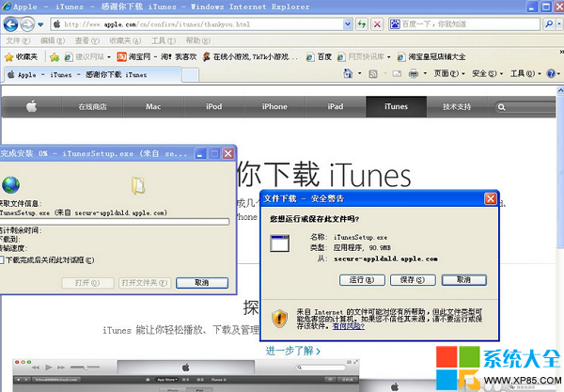Open the 淘宝网 favorites link
This screenshot has width=564, height=392.
click(157, 56)
